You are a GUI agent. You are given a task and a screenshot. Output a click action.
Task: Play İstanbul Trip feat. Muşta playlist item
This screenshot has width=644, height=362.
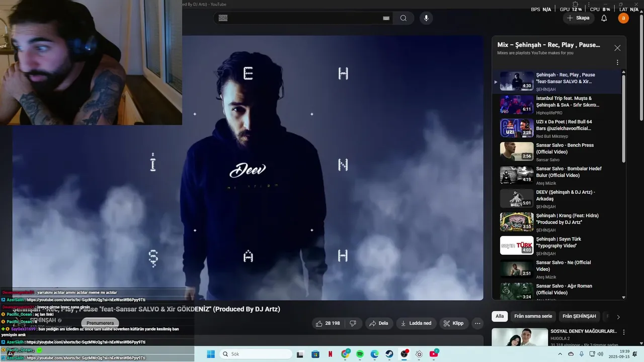pos(556,105)
